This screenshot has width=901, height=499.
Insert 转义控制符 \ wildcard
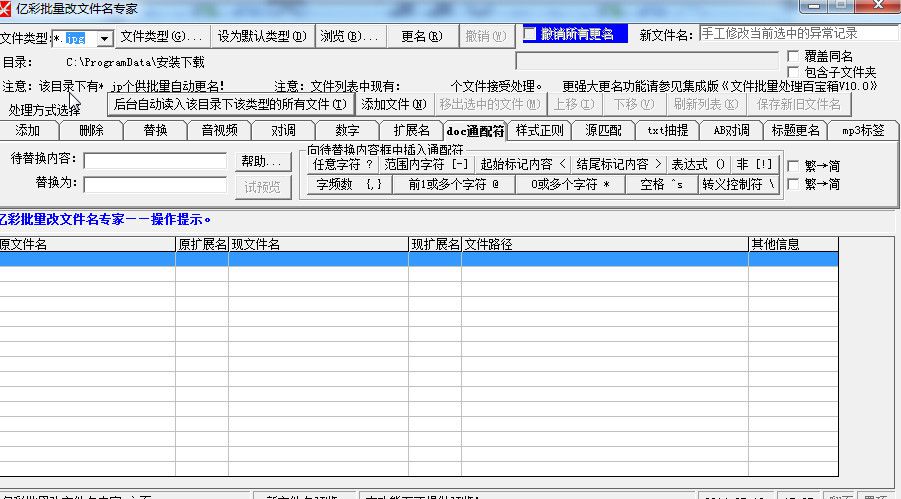tap(738, 185)
